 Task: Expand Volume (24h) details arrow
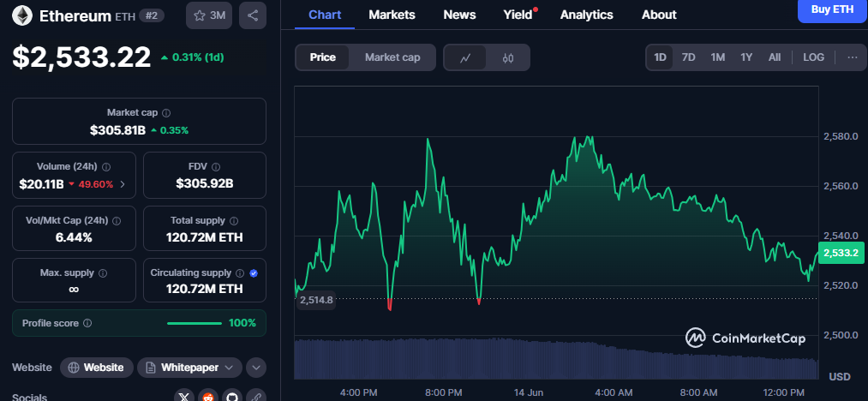click(x=123, y=184)
